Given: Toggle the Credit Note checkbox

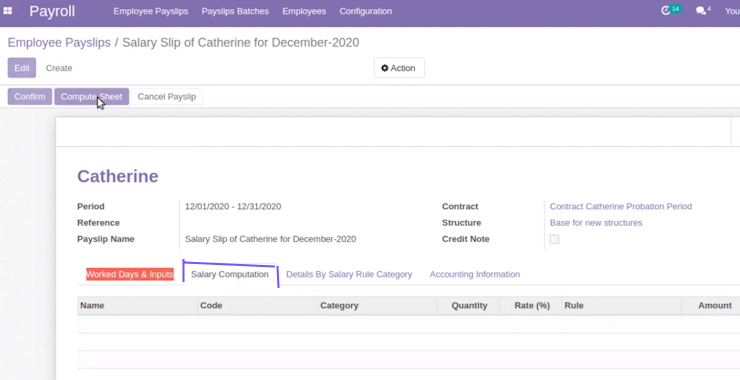Looking at the screenshot, I should [555, 239].
